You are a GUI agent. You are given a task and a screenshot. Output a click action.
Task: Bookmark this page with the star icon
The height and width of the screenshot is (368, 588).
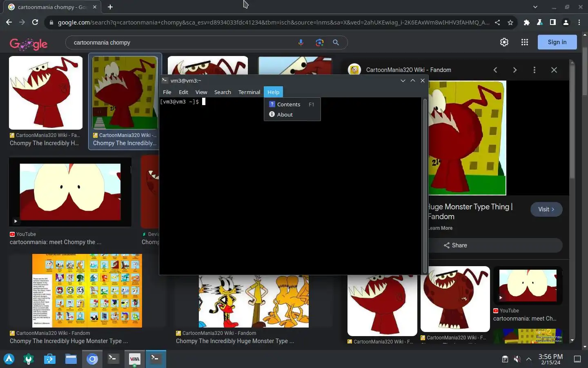point(510,22)
